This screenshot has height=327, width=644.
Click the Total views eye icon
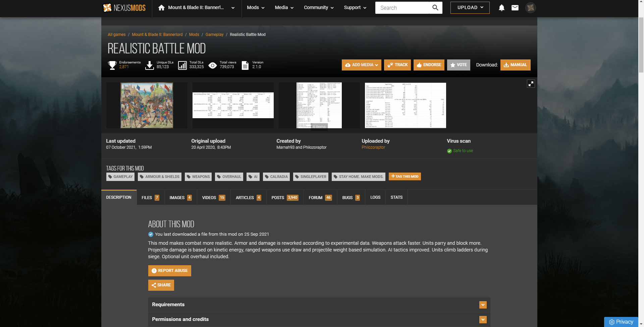click(213, 65)
